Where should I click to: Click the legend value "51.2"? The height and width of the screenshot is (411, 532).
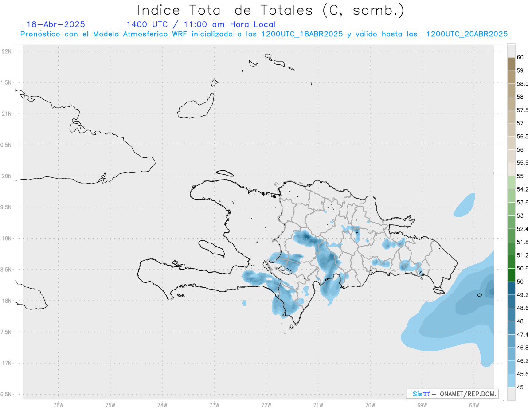click(x=523, y=255)
